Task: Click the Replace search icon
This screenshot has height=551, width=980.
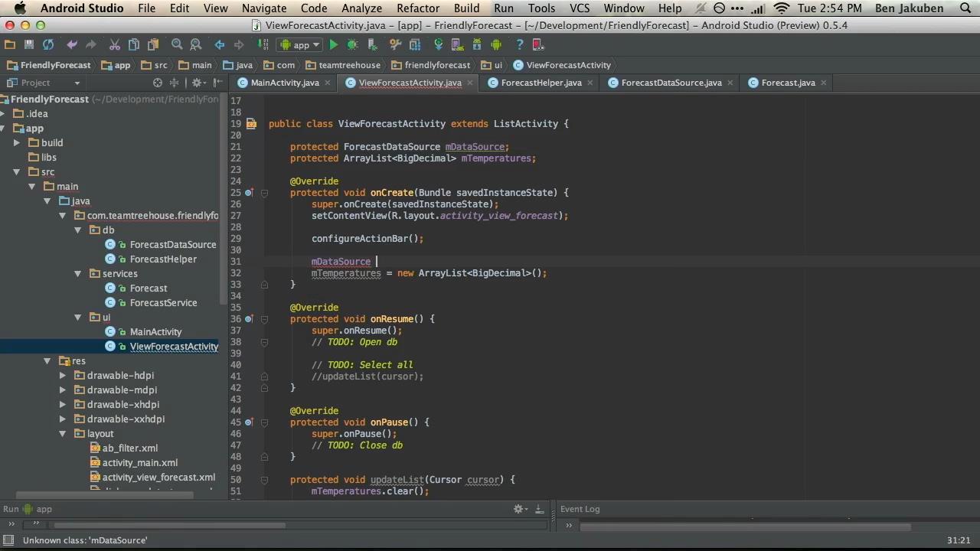Action: 196,45
